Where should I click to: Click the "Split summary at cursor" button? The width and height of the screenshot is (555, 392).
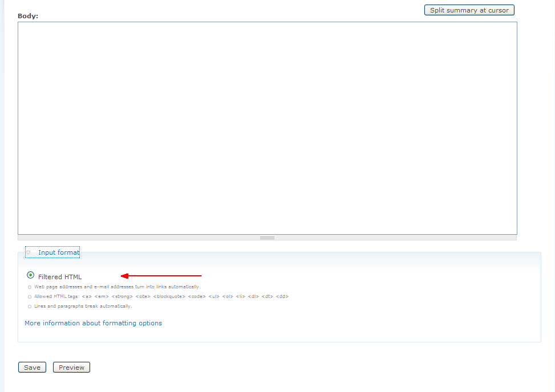tap(469, 10)
